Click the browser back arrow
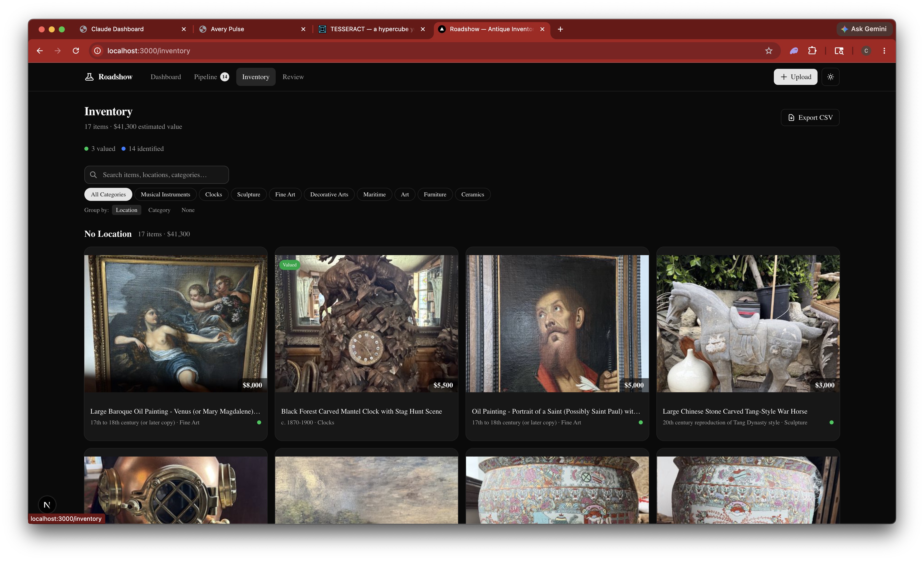924x561 pixels. (x=40, y=51)
